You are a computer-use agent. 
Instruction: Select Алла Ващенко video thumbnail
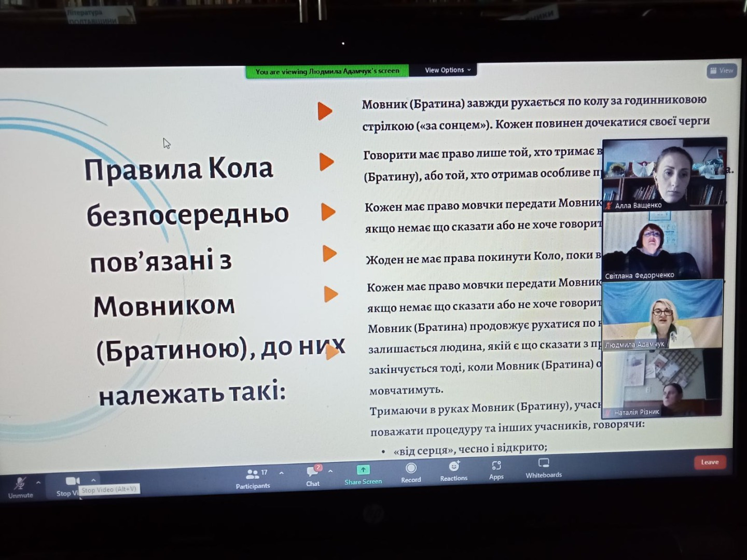click(664, 174)
